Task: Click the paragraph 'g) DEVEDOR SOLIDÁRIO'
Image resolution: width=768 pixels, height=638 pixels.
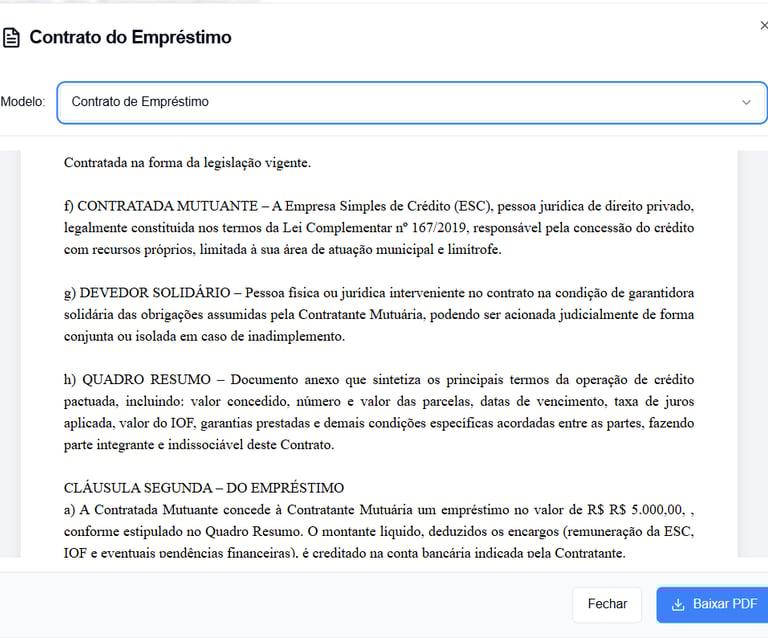Action: [379, 314]
